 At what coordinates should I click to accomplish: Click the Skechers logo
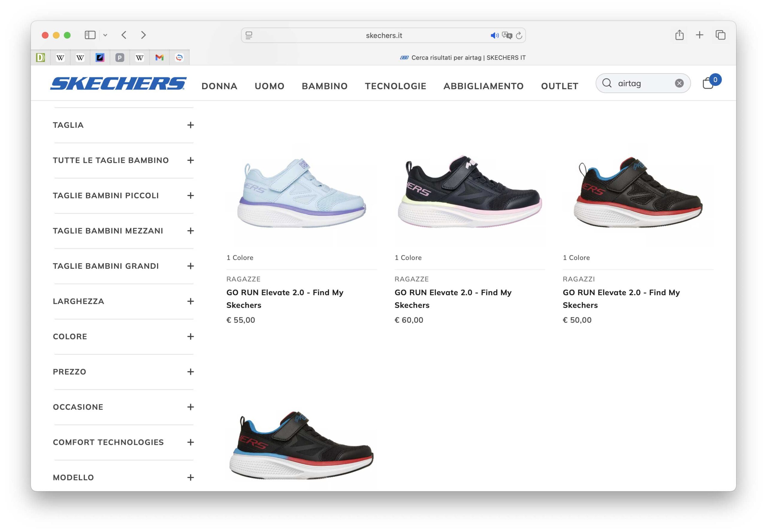click(x=118, y=83)
